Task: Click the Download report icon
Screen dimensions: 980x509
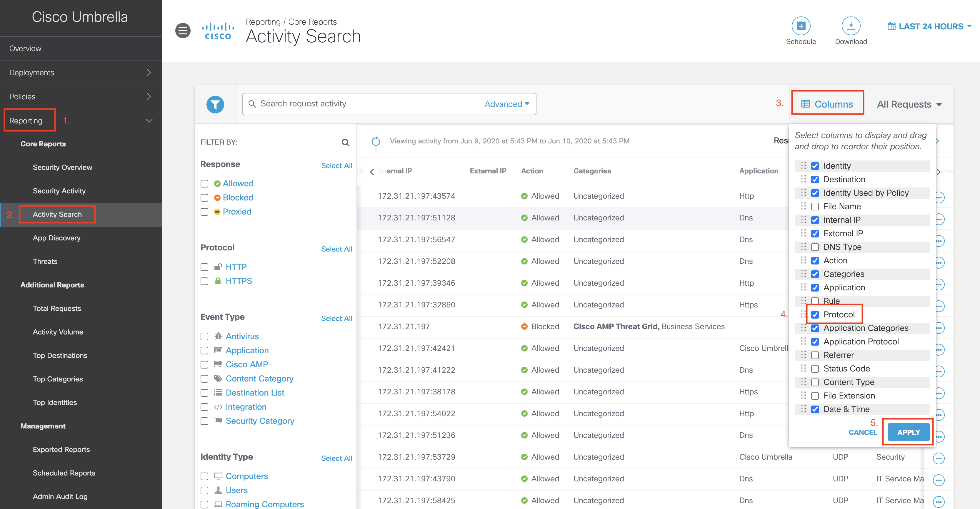Action: tap(851, 26)
